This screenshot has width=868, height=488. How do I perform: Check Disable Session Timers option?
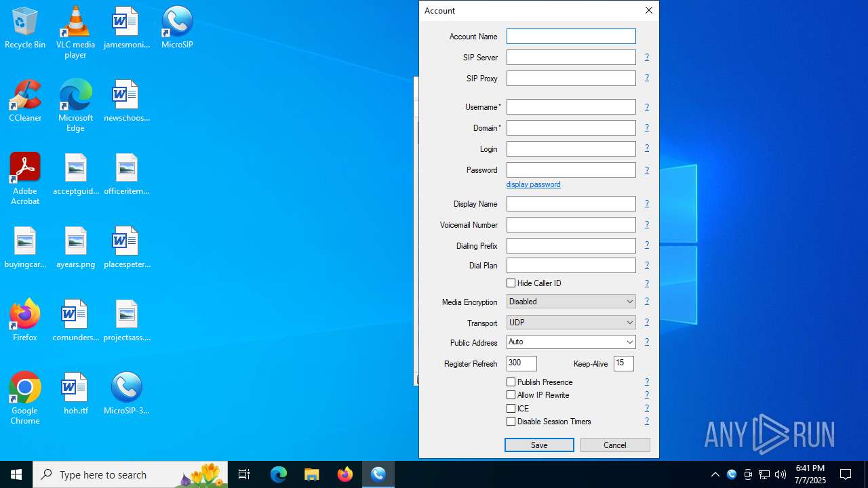pyautogui.click(x=549, y=422)
